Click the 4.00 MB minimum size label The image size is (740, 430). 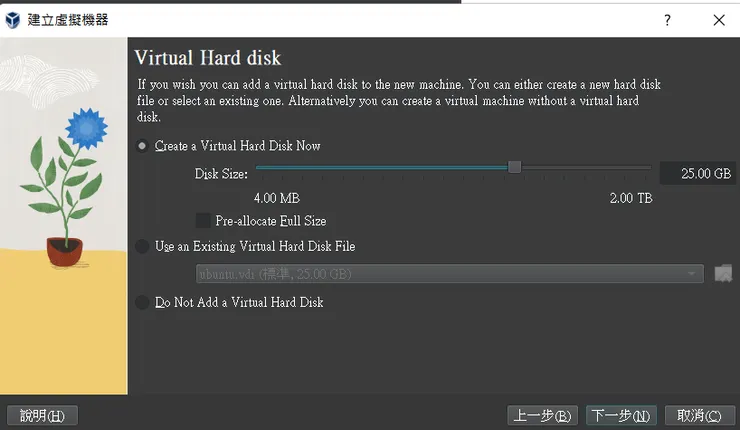click(x=276, y=198)
